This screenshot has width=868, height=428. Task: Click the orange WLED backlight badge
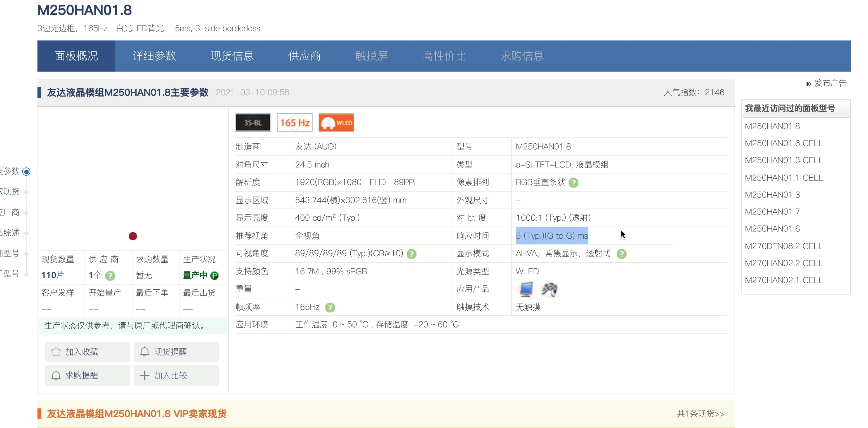(x=336, y=123)
